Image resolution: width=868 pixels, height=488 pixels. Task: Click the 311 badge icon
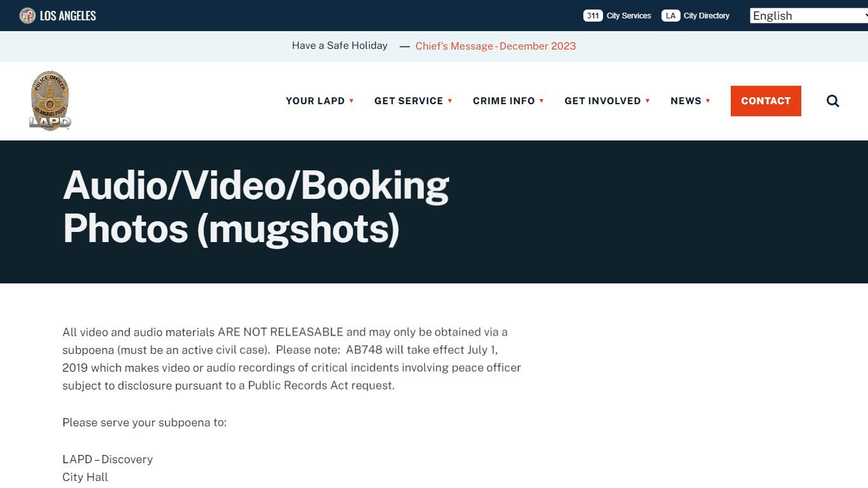pyautogui.click(x=592, y=15)
